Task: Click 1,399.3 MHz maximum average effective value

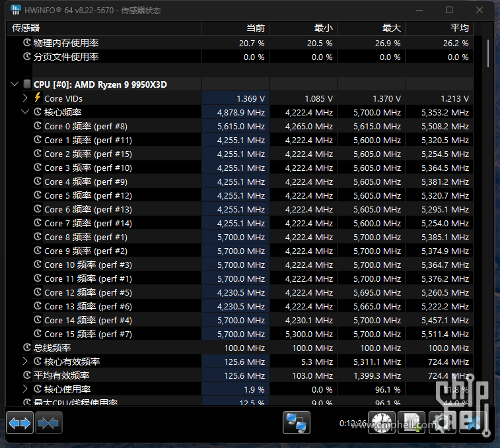Action: (x=377, y=376)
